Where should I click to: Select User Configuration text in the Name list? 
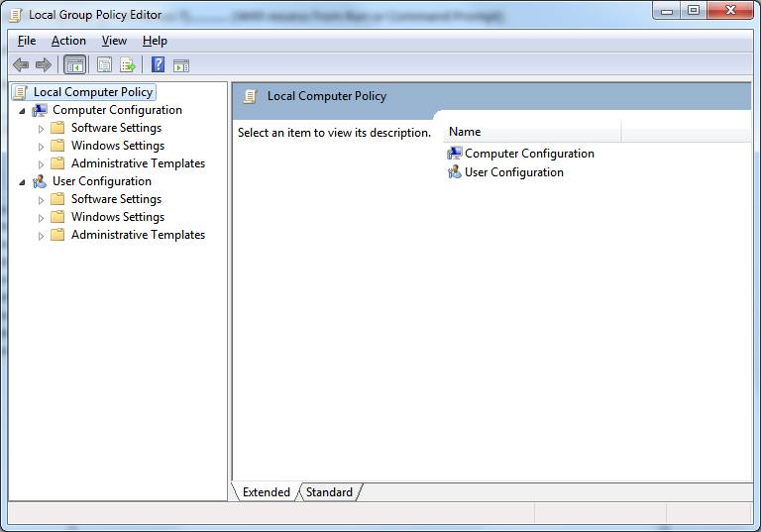coord(514,172)
